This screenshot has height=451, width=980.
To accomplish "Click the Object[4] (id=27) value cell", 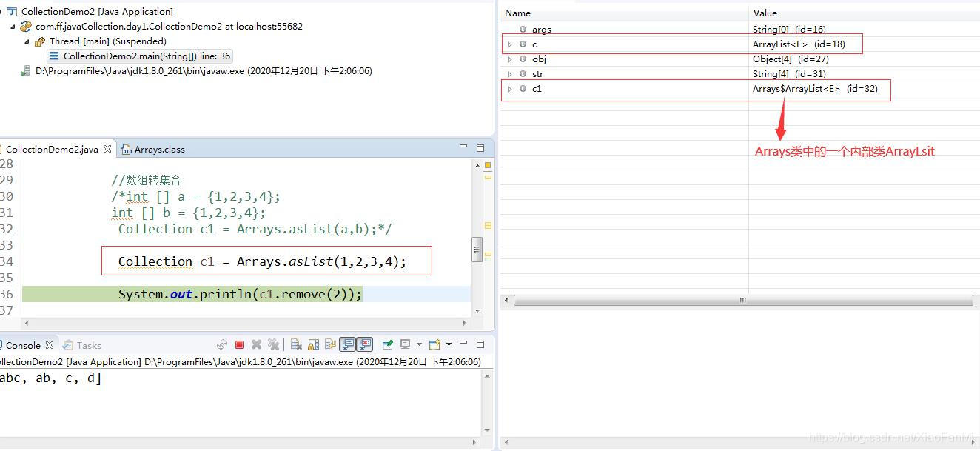I will 791,59.
